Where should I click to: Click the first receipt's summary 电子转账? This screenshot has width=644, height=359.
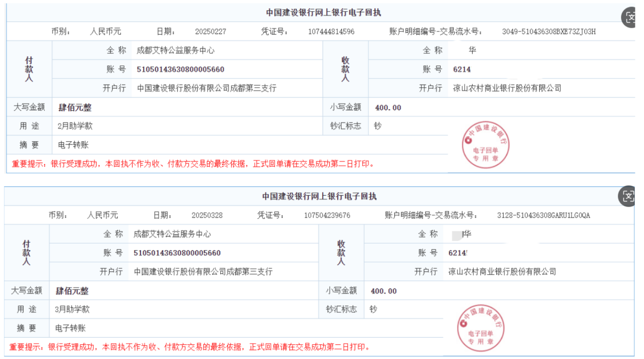[x=73, y=145]
